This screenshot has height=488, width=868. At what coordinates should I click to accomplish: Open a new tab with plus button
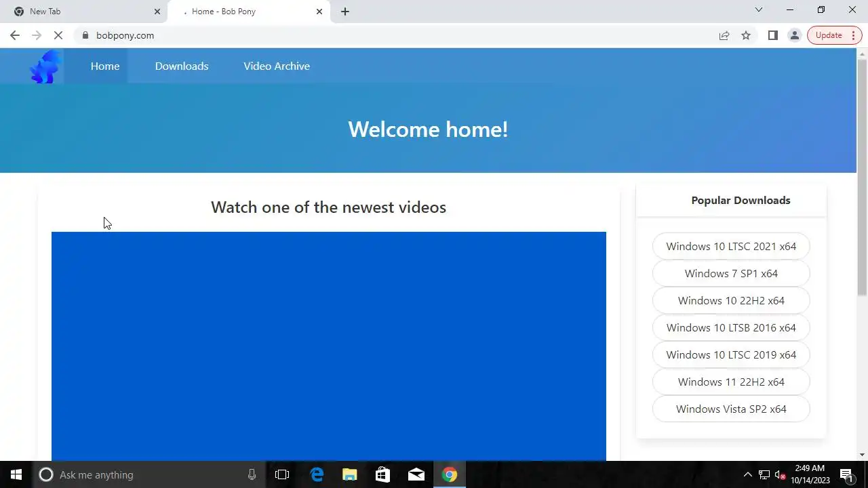[x=345, y=12]
